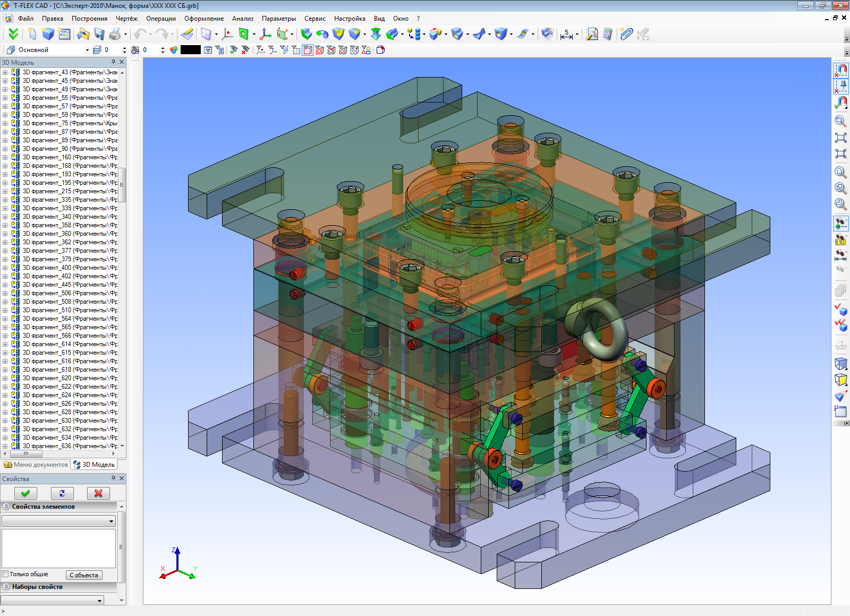Open the 'Операции' menu

pos(161,19)
